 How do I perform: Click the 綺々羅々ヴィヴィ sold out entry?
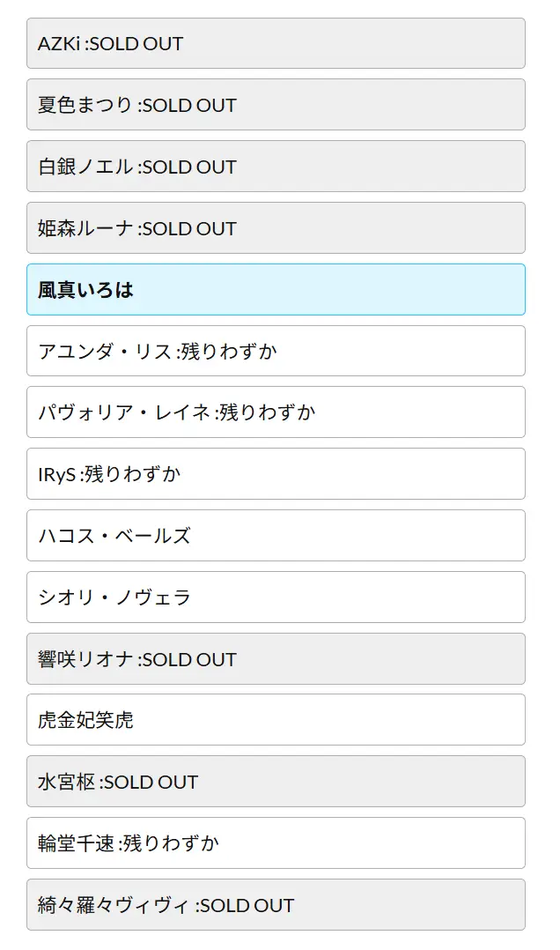[276, 905]
